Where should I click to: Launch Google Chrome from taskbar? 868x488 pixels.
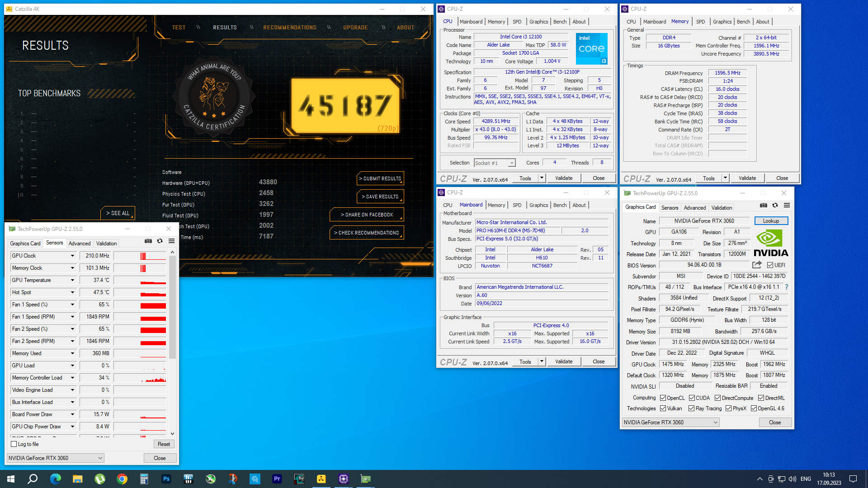point(122,479)
